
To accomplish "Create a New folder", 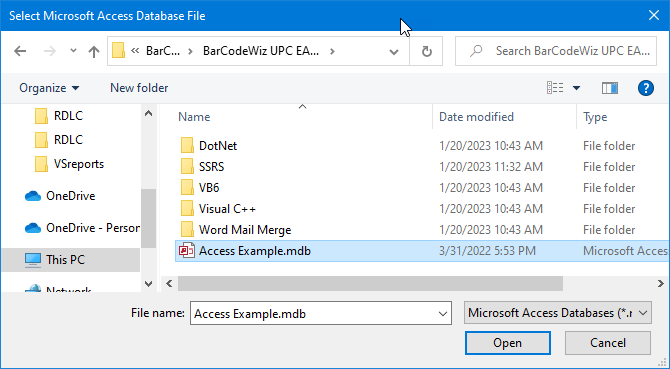I will pos(139,88).
